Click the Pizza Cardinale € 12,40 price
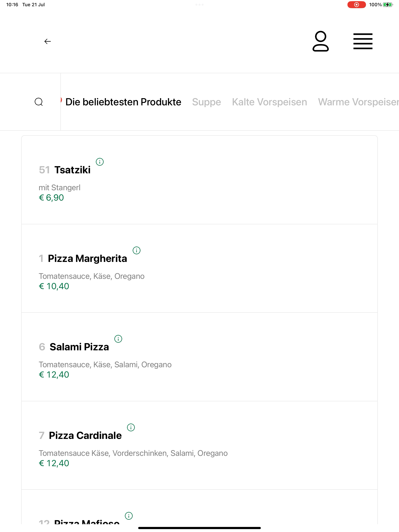 click(x=54, y=463)
